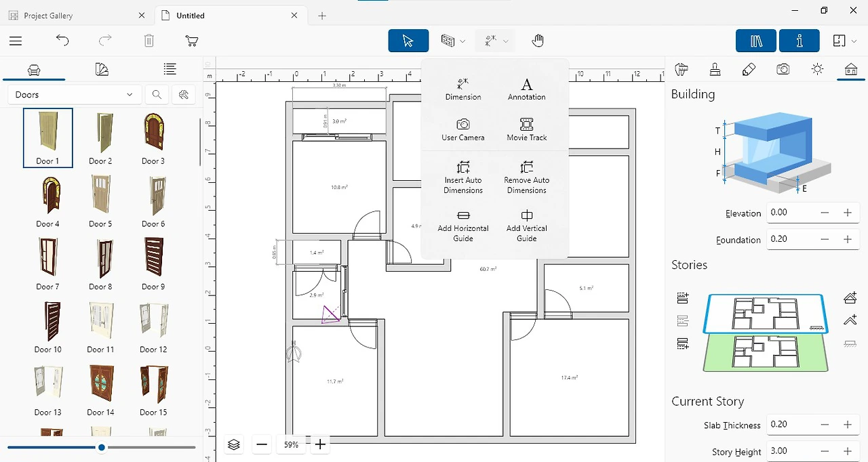Adjust the thumbnail size slider
This screenshot has height=462, width=868.
(102, 447)
